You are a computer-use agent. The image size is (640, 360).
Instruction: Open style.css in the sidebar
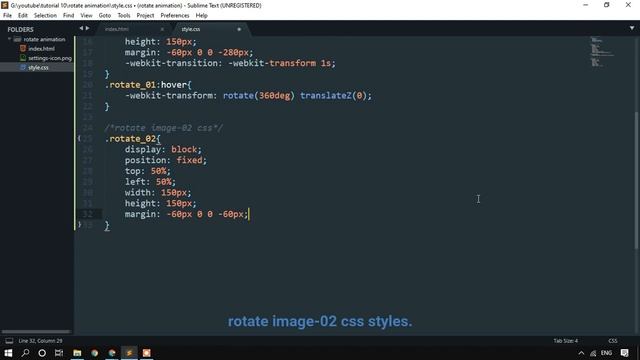(38, 67)
